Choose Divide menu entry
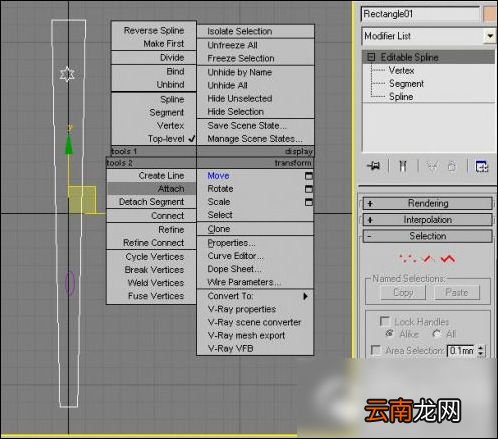This screenshot has width=498, height=439. point(154,58)
